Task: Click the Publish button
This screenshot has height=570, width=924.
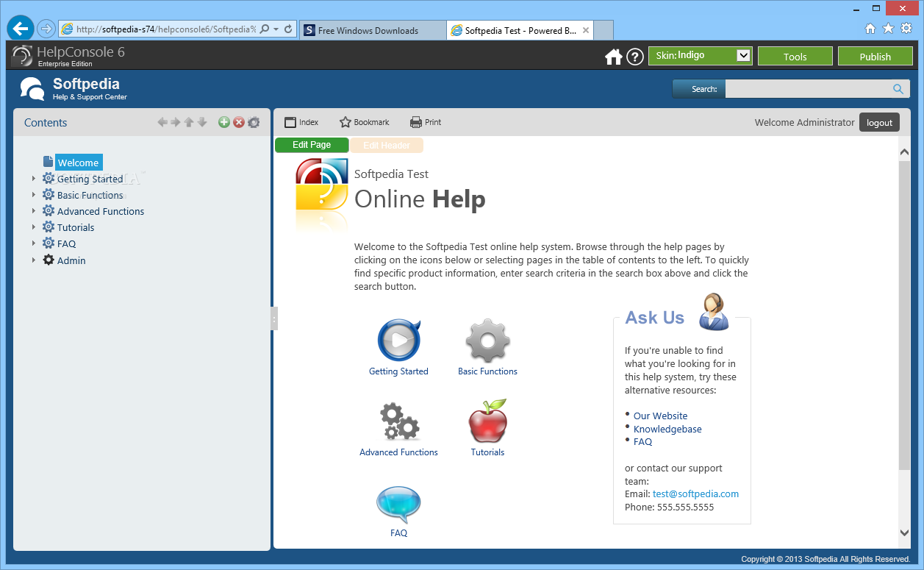Action: click(875, 57)
